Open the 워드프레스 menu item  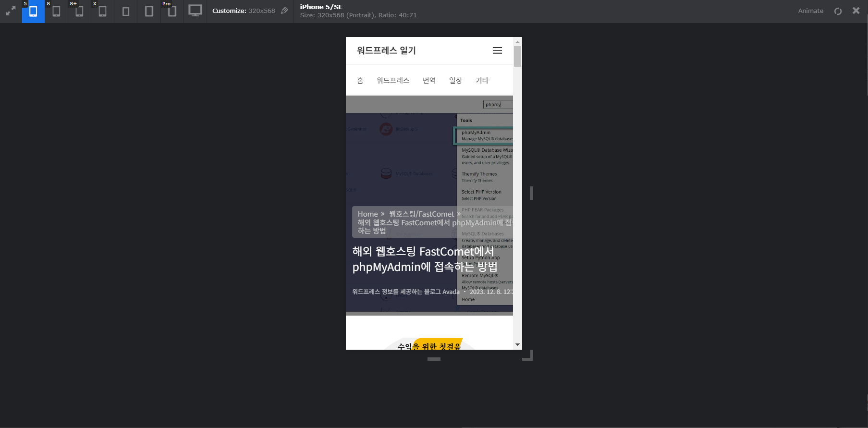coord(393,80)
